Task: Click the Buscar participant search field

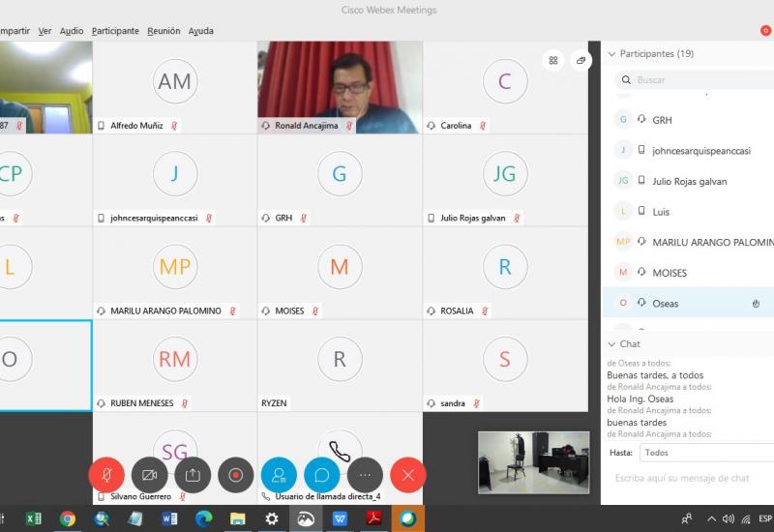Action: click(701, 80)
